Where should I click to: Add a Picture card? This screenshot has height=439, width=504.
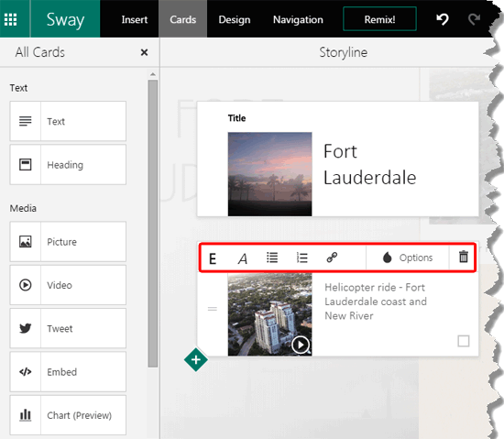(x=68, y=241)
